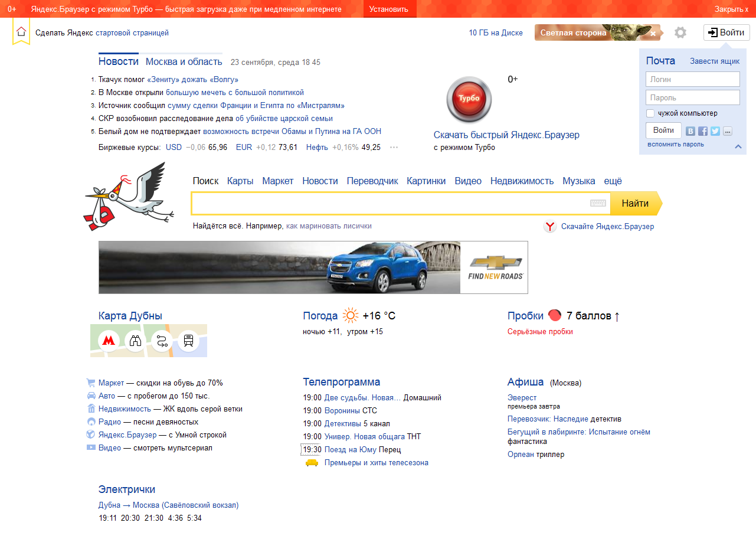Show more social login options

pyautogui.click(x=728, y=131)
